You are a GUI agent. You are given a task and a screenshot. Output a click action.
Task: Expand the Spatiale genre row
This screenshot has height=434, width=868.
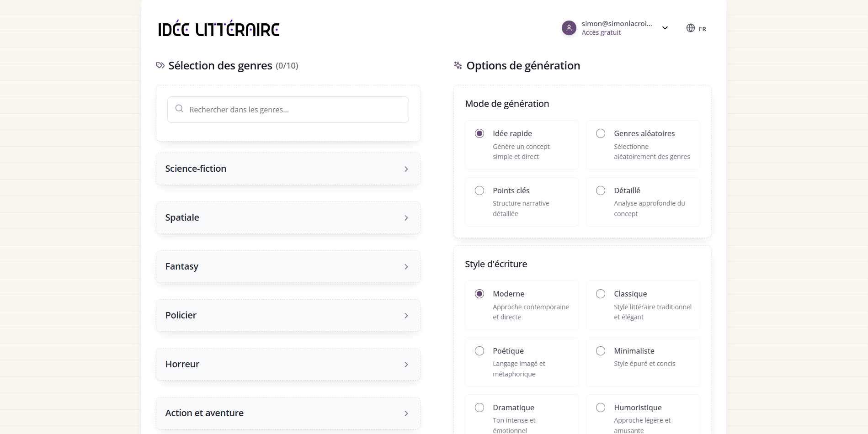point(288,218)
